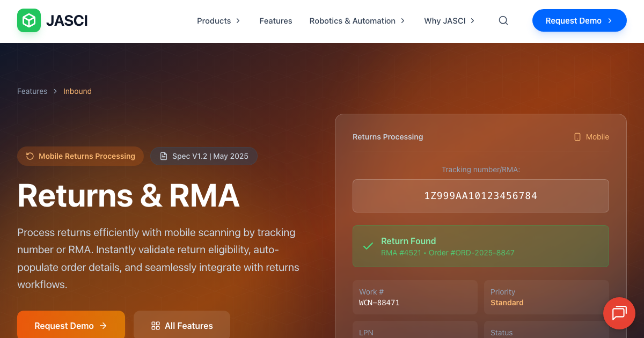Click the tracking number input field
The height and width of the screenshot is (338, 644).
point(481,196)
